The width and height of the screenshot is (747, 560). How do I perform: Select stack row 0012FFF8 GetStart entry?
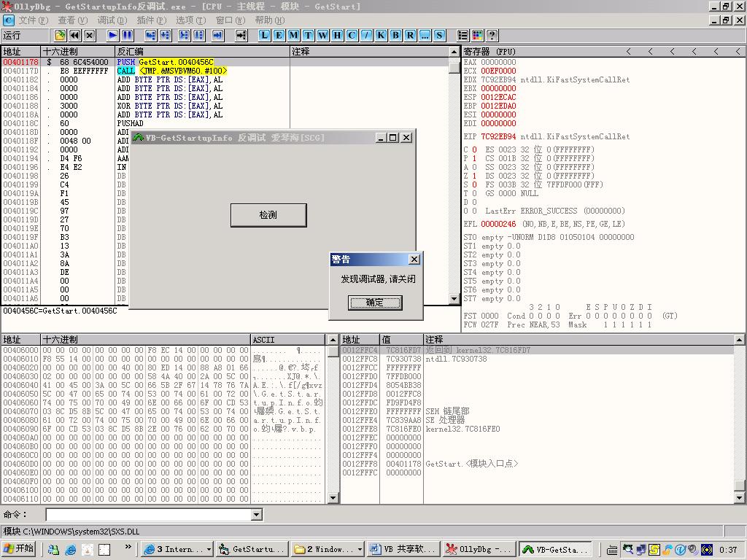click(536, 464)
